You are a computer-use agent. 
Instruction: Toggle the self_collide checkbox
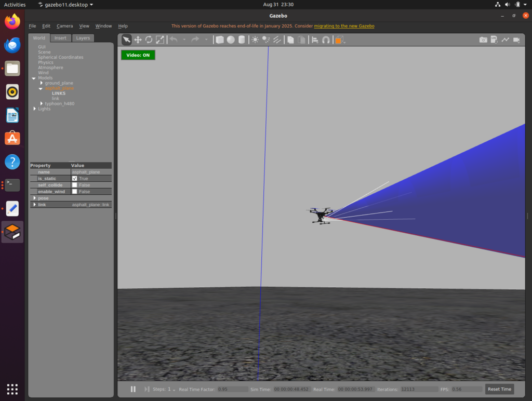coord(75,185)
